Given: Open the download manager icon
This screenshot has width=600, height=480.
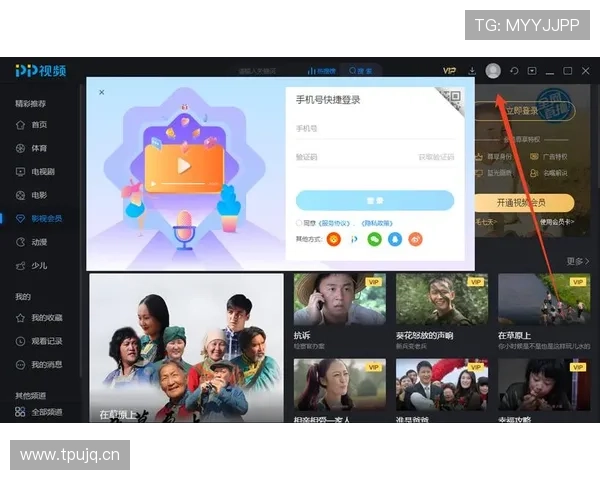Looking at the screenshot, I should 472,71.
